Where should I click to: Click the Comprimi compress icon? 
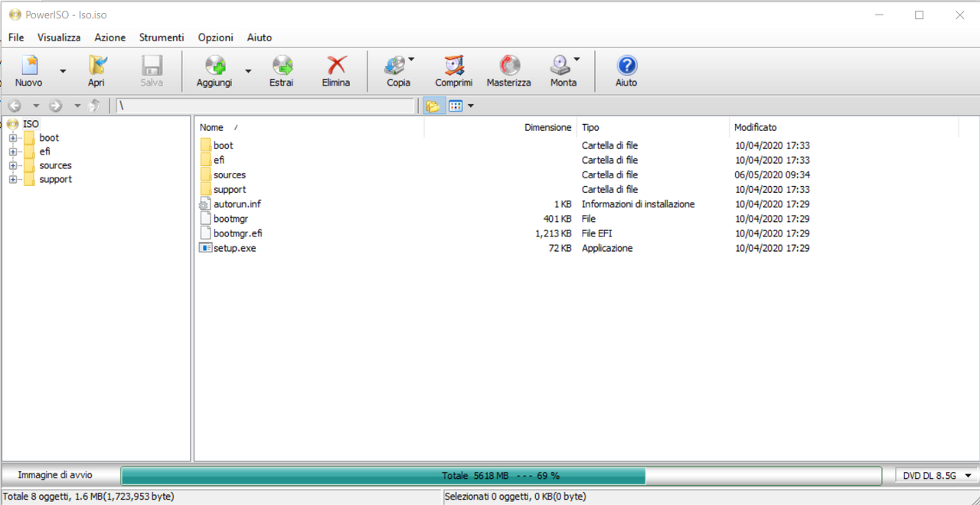pyautogui.click(x=454, y=66)
